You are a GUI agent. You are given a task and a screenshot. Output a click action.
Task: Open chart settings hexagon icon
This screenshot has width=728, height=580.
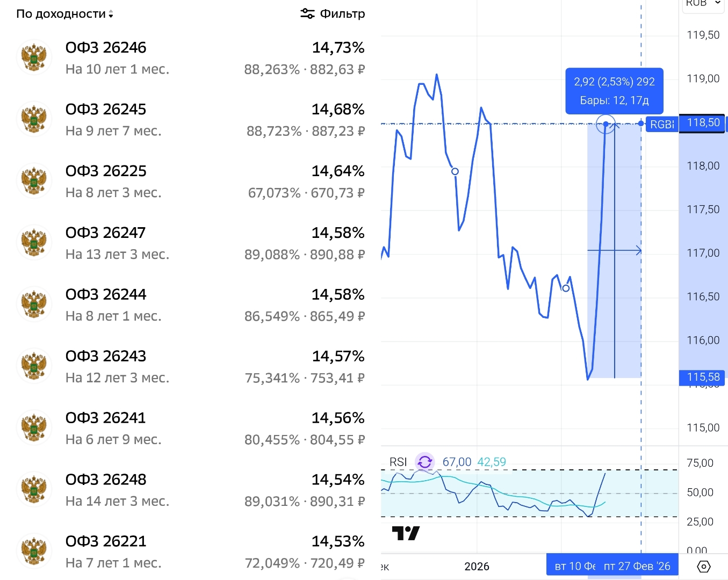703,567
